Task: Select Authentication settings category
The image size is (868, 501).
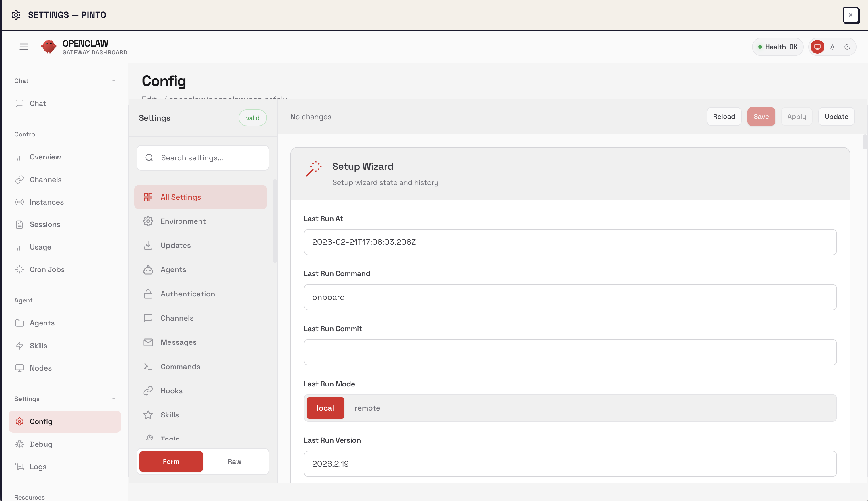Action: (x=188, y=294)
